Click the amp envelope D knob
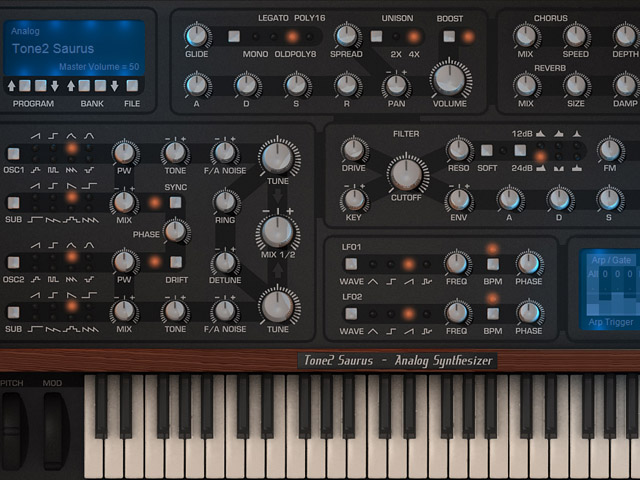 247,85
